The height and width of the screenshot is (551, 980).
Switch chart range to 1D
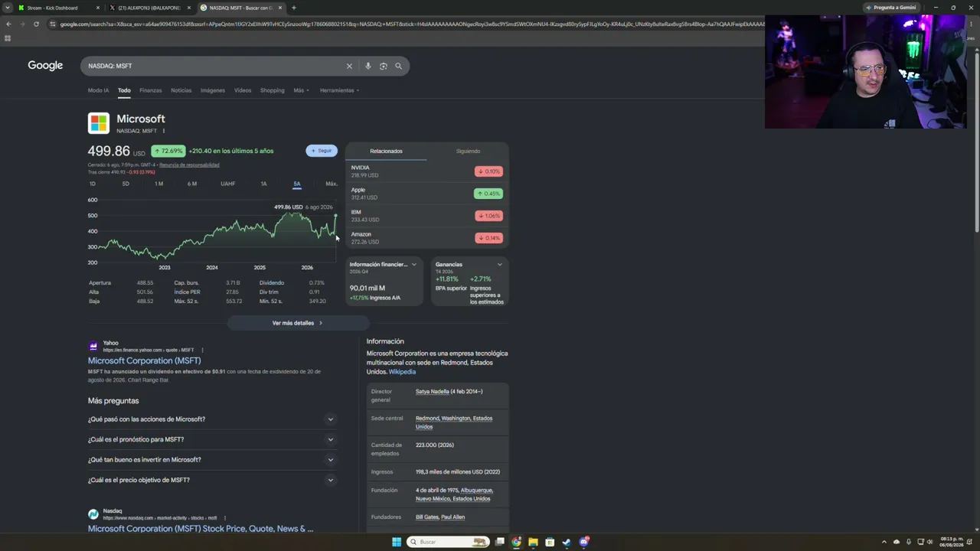tap(93, 184)
